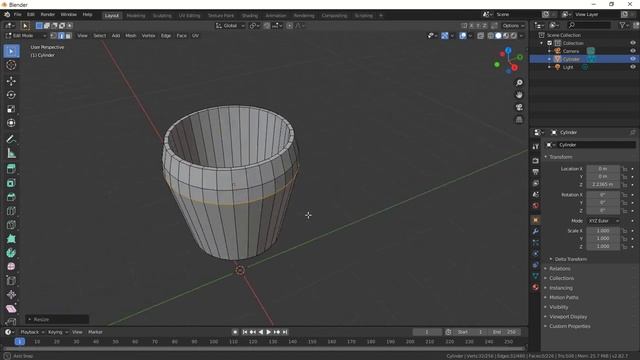
Task: Open the Render properties camera tab
Action: (536, 161)
